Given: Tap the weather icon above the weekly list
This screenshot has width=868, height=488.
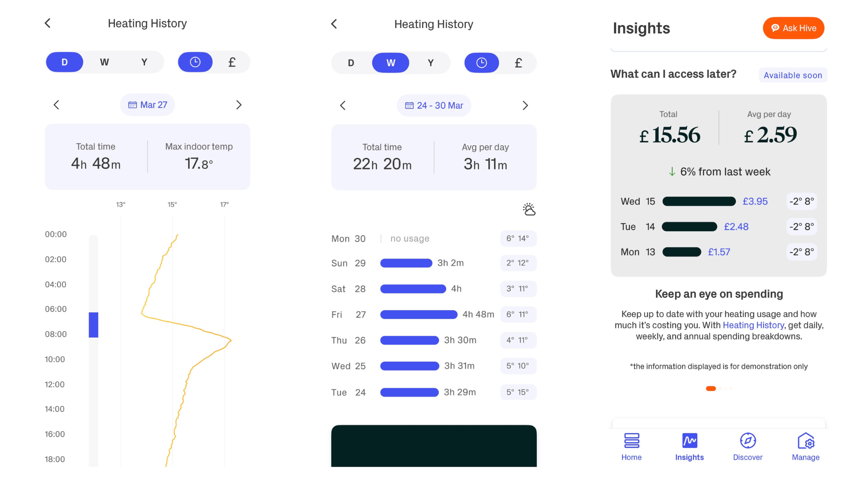Looking at the screenshot, I should tap(529, 209).
